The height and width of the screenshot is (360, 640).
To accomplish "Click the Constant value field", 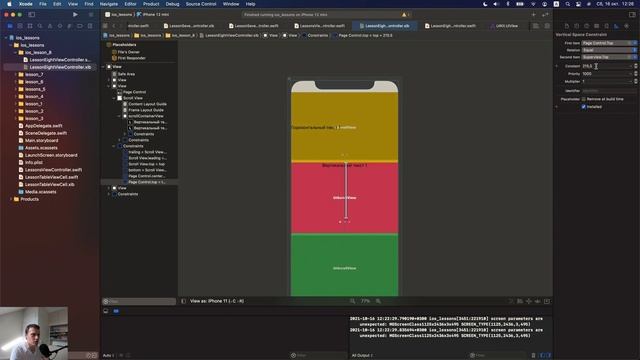I will 607,66.
